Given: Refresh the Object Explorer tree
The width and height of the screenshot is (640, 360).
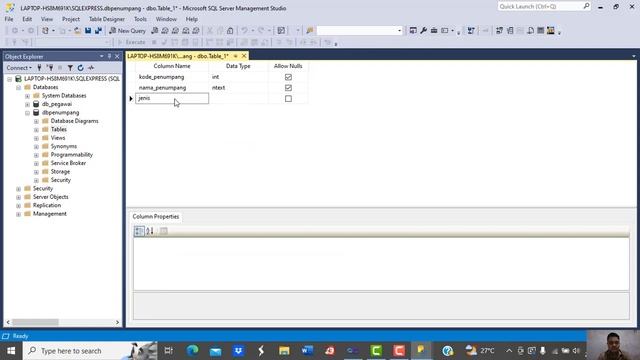Looking at the screenshot, I should (80, 68).
